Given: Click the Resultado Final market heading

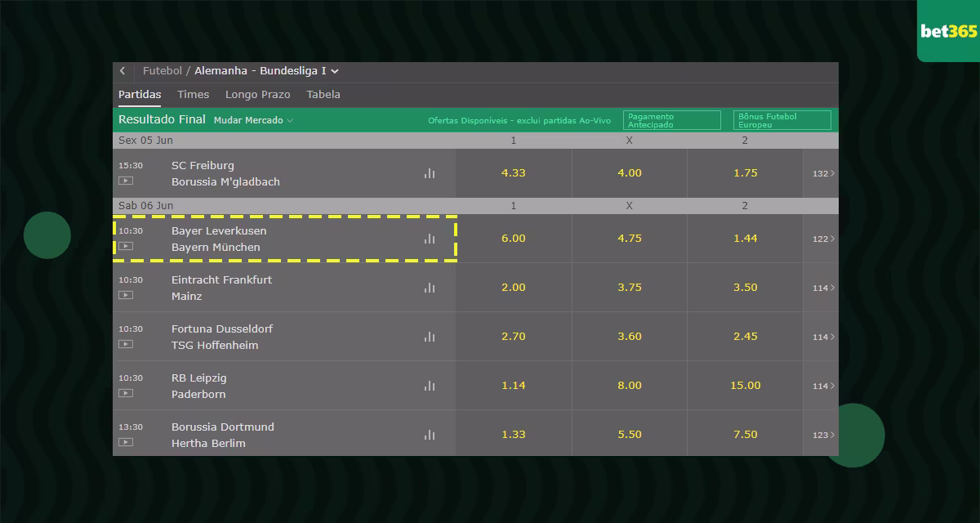Looking at the screenshot, I should [x=162, y=119].
